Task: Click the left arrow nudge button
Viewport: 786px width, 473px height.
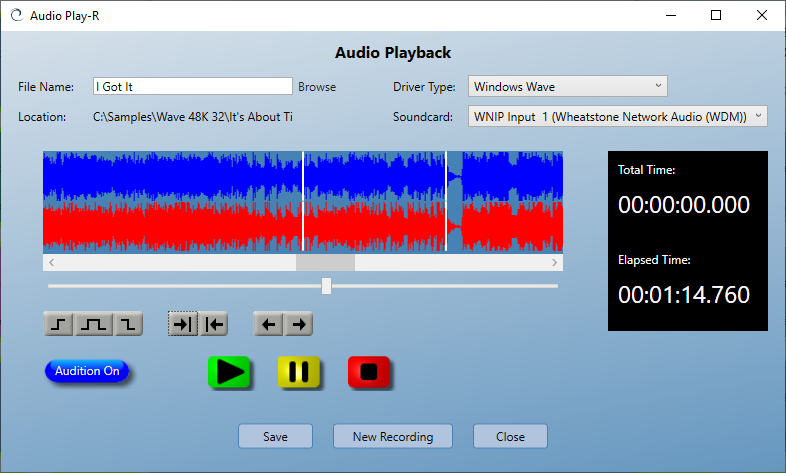Action: coord(269,324)
